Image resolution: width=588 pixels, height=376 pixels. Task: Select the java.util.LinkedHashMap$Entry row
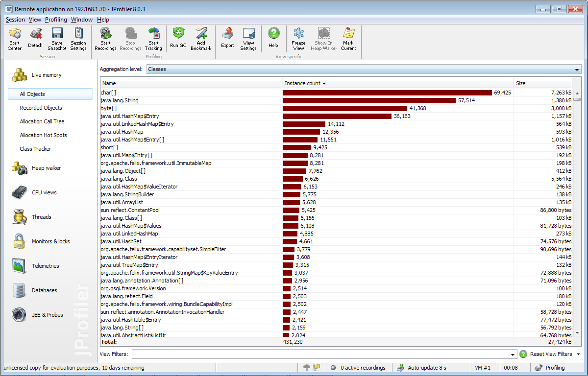click(x=337, y=124)
